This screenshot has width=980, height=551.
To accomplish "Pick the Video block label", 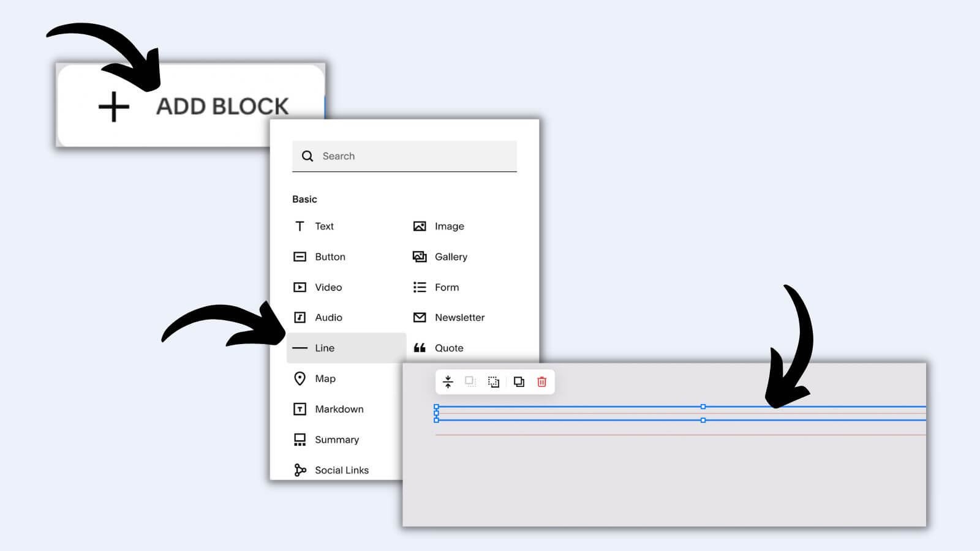I will coord(328,287).
